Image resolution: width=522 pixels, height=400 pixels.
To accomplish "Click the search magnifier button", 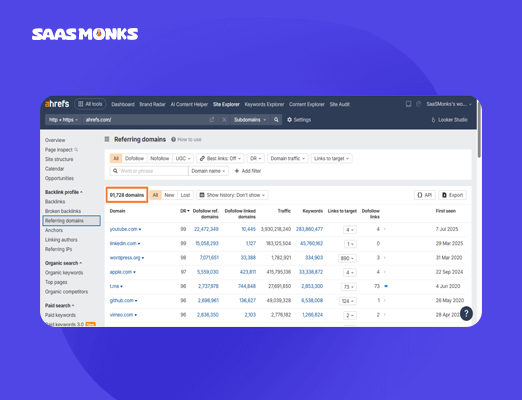I will [x=276, y=120].
